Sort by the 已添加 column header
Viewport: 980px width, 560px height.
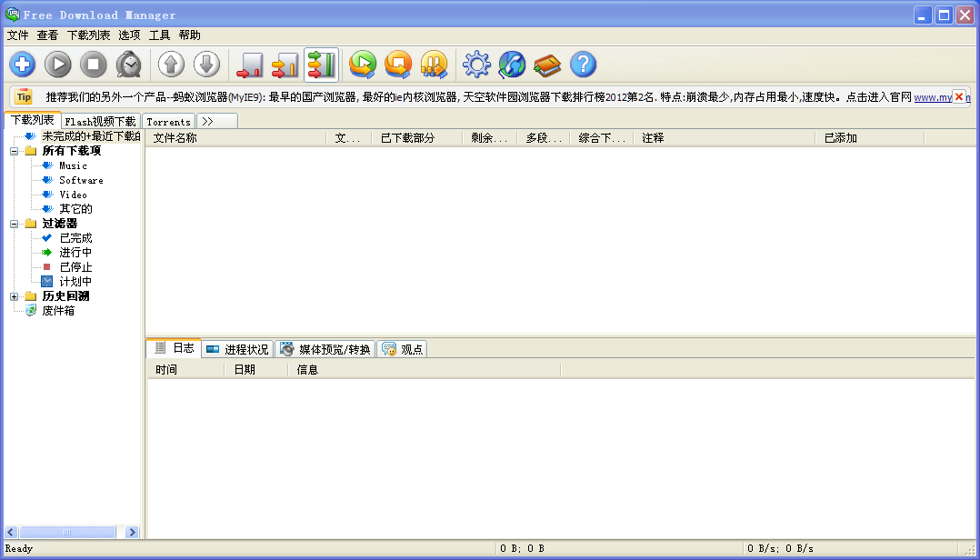pos(870,138)
